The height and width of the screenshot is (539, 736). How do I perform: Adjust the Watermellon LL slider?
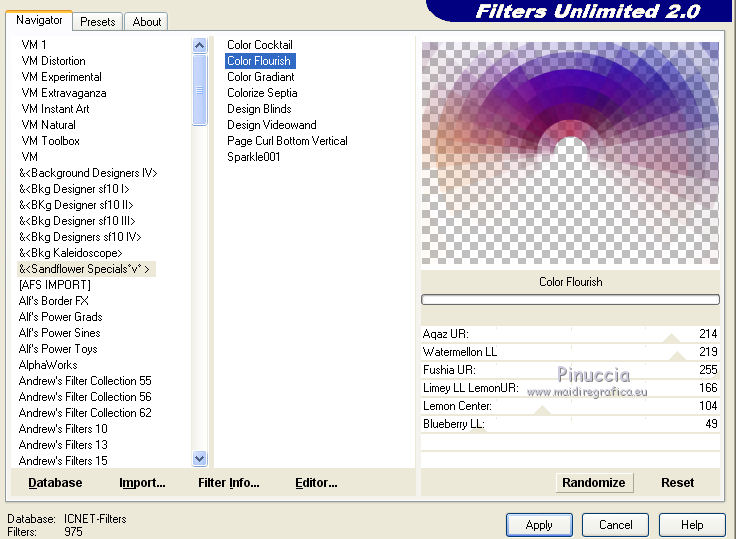coord(570,352)
